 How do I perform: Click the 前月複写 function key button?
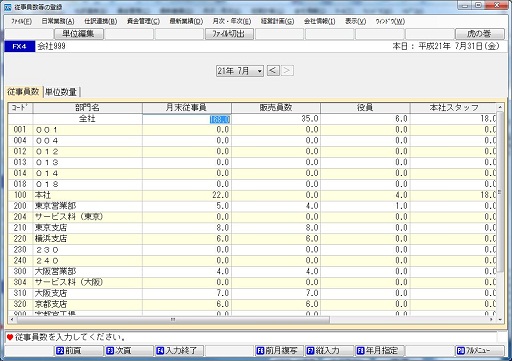[x=279, y=351]
